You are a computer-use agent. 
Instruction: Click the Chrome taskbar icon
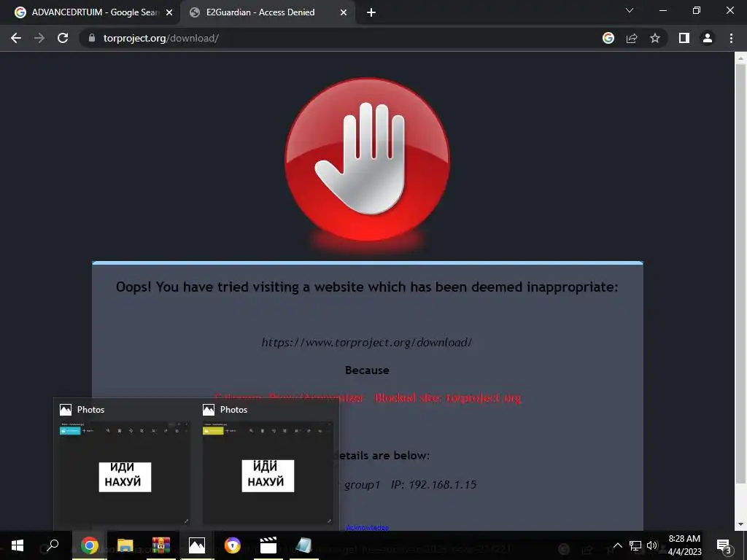click(x=89, y=545)
